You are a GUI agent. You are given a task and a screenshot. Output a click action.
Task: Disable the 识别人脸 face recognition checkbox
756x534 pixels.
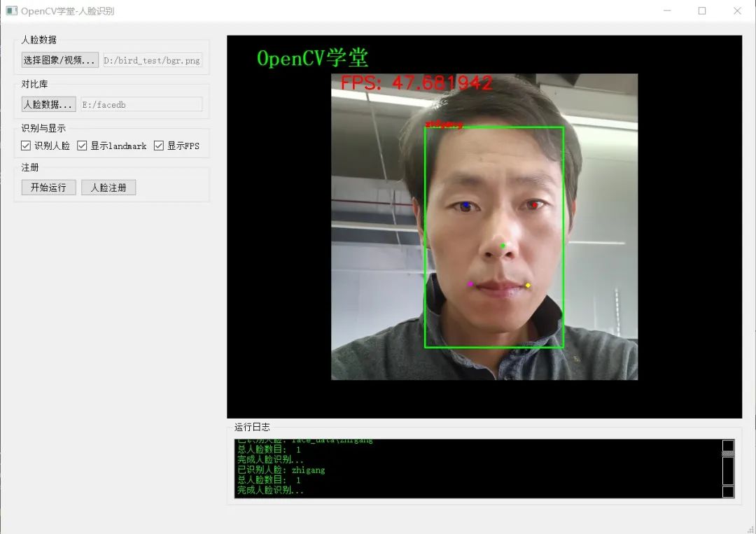click(25, 146)
